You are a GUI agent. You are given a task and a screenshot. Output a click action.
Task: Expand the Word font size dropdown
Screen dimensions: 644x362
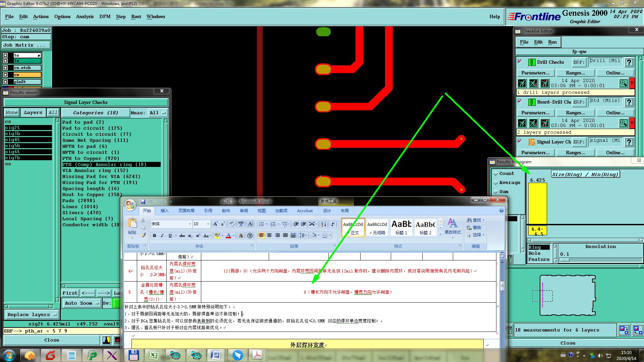coord(208,224)
